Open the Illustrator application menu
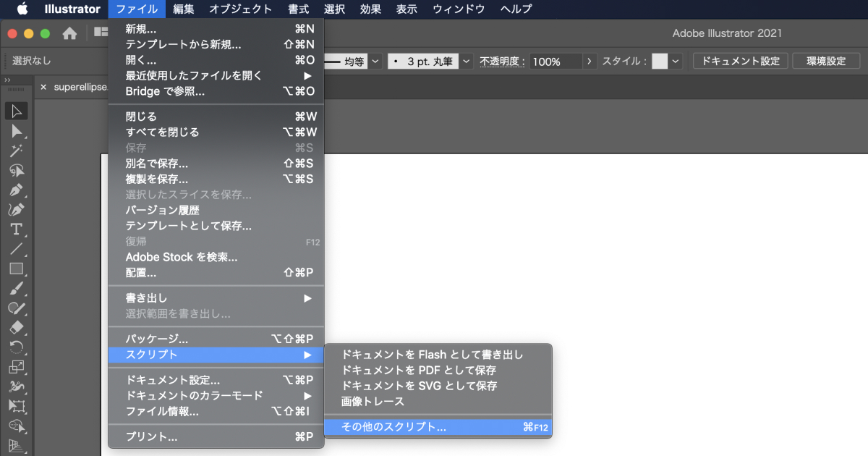The image size is (868, 456). click(x=72, y=9)
